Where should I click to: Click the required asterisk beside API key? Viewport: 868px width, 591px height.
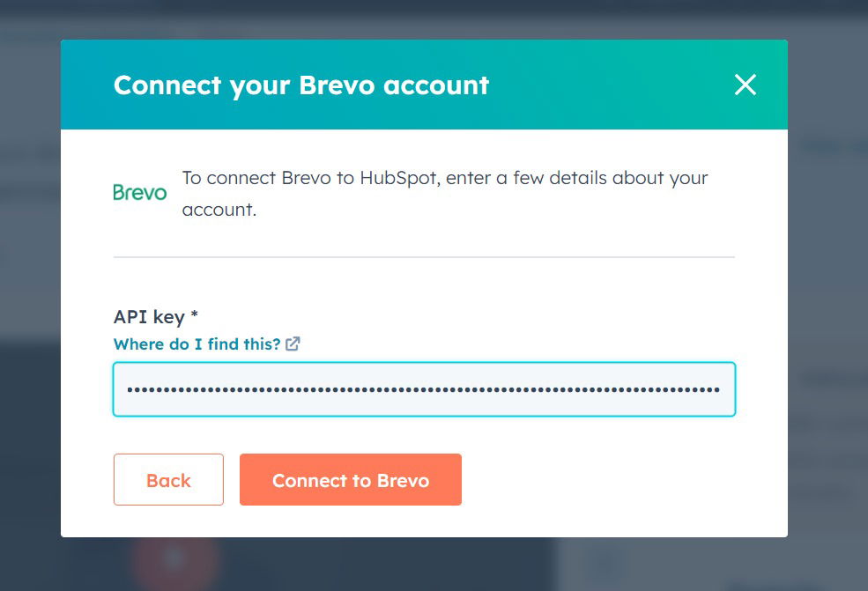[x=195, y=316]
